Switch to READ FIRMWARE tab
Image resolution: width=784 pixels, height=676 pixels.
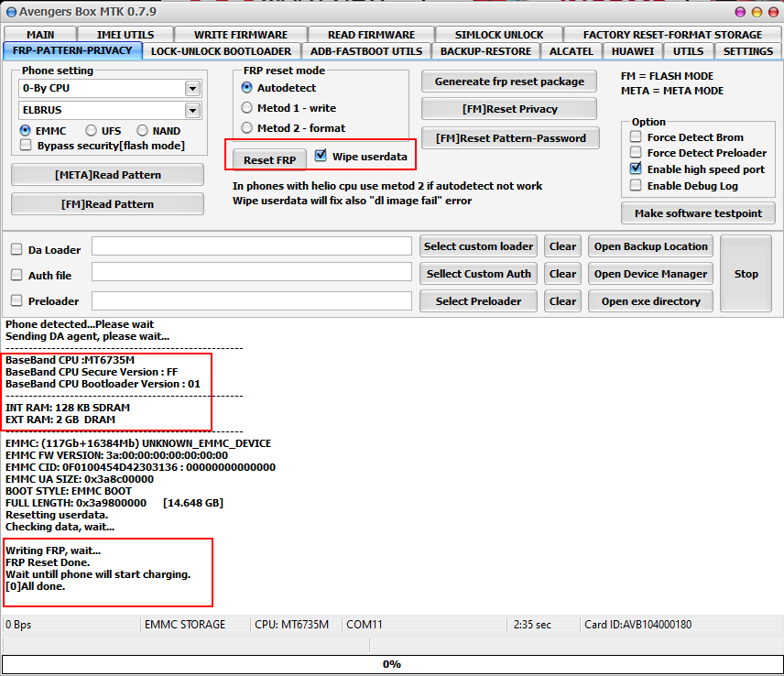[x=372, y=35]
